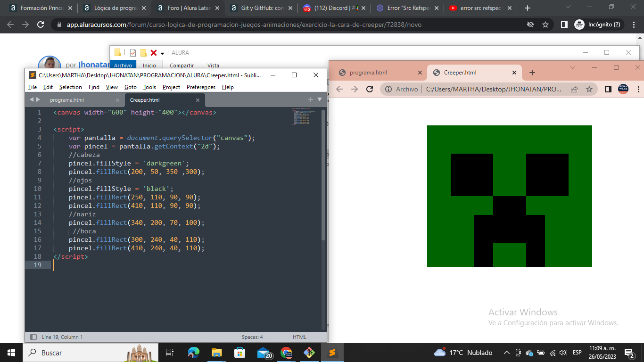Reload the Alura forum page
The width and height of the screenshot is (644, 362).
click(41, 25)
